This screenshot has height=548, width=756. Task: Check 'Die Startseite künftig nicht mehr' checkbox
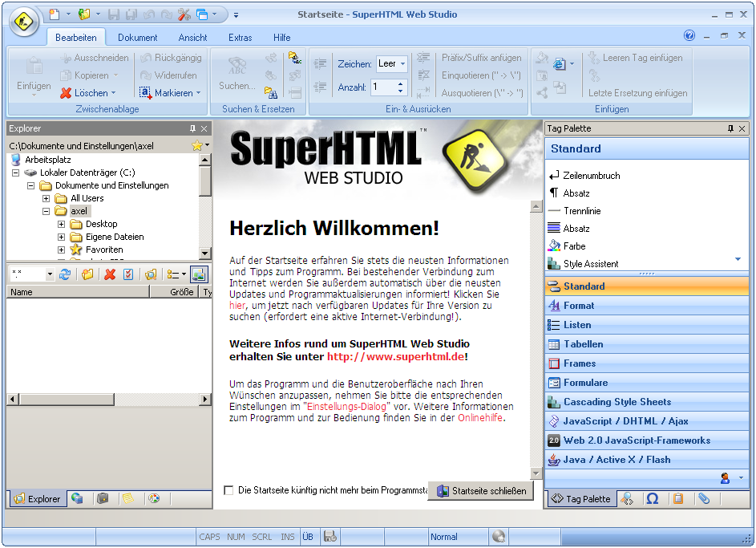228,490
